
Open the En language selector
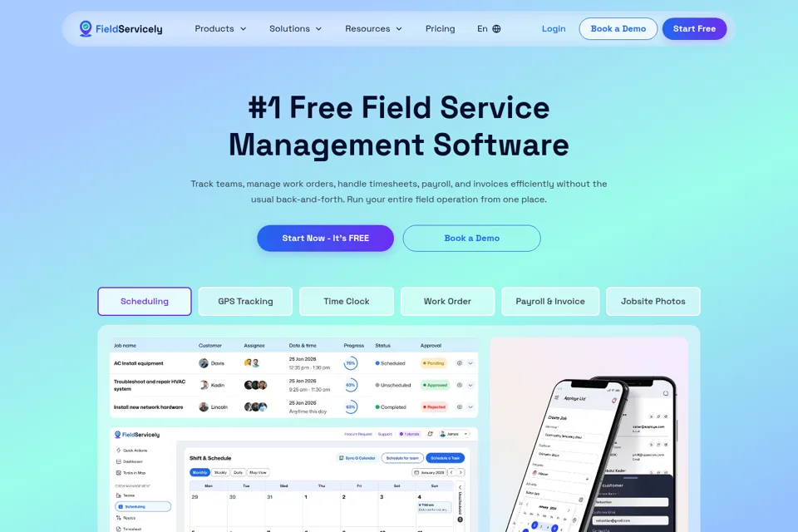(x=489, y=29)
